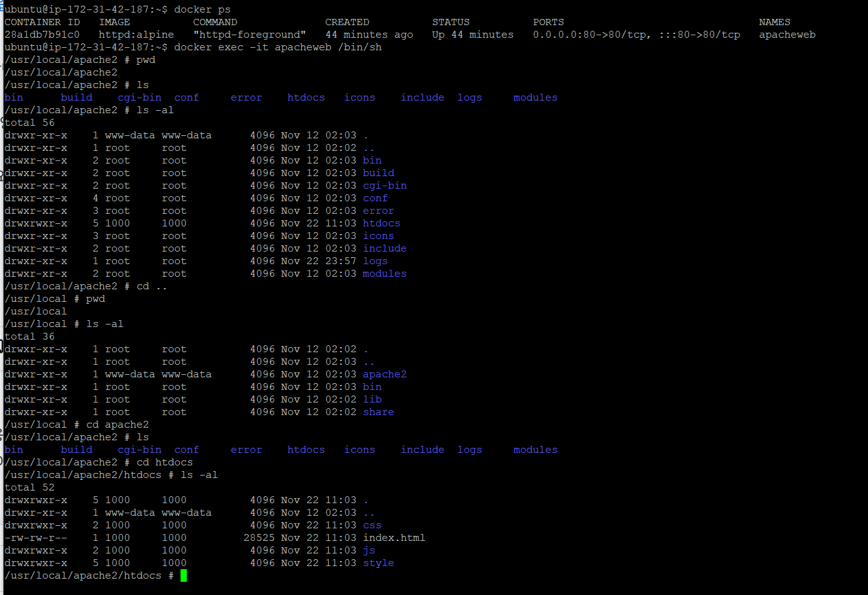Image resolution: width=868 pixels, height=595 pixels.
Task: Click apacheweb under the NAMES column
Action: pos(787,35)
